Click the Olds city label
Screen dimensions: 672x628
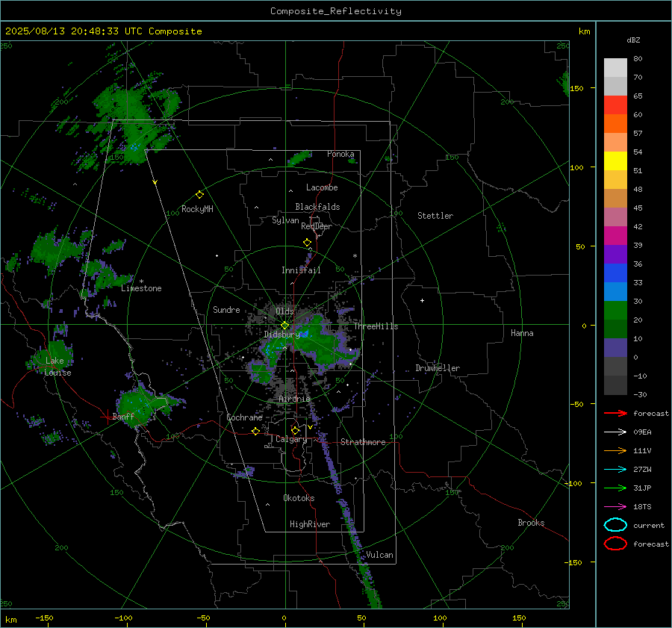tap(284, 311)
